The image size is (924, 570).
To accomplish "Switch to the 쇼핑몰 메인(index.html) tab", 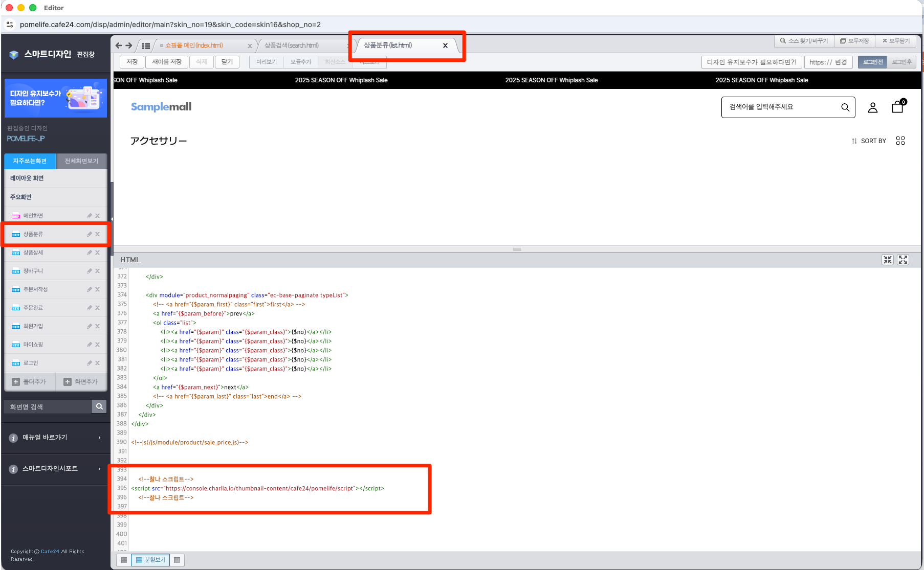I will point(194,45).
